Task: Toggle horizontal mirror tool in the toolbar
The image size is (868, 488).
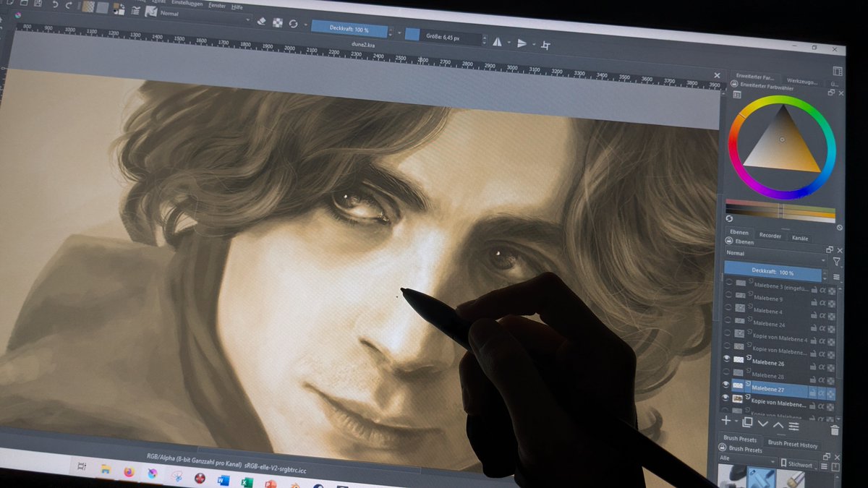Action: point(496,42)
